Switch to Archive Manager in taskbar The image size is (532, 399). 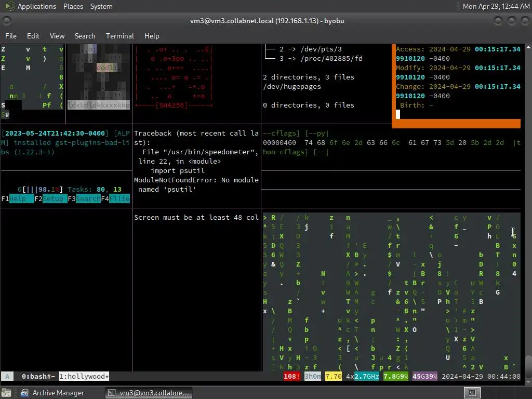(52, 393)
